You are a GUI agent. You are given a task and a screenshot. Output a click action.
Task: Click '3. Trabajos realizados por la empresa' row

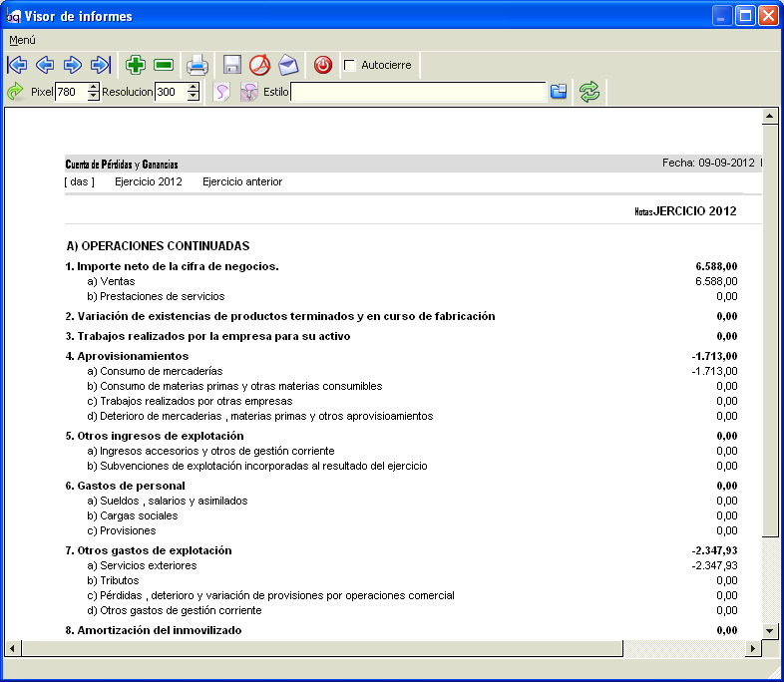208,336
